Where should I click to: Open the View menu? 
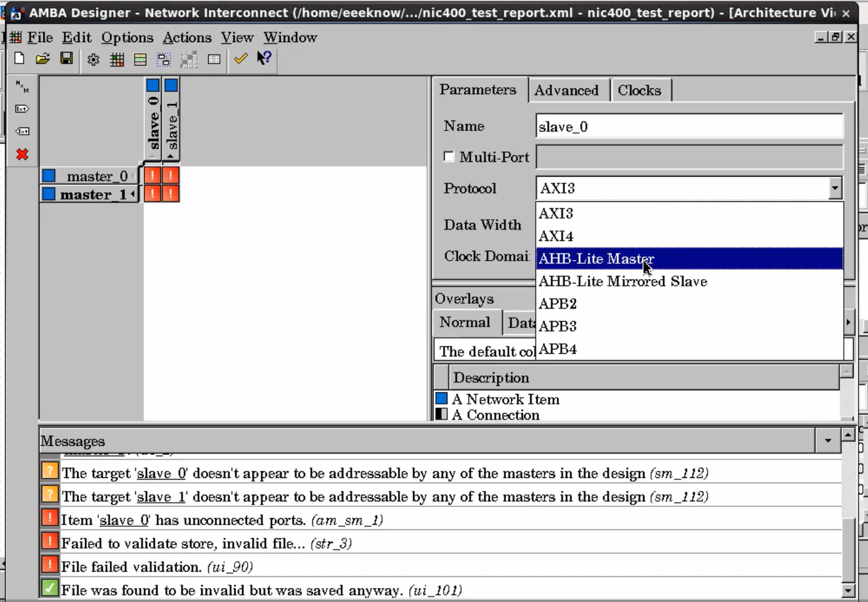coord(237,37)
